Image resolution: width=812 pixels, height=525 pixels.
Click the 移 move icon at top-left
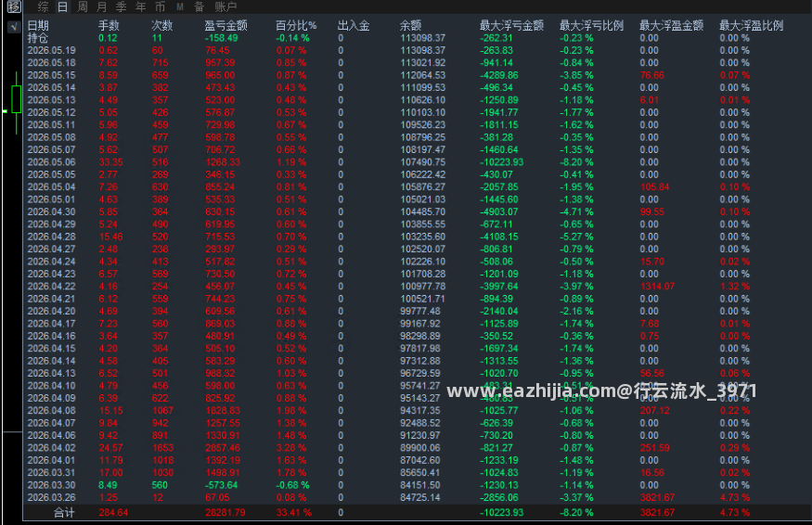(14, 6)
